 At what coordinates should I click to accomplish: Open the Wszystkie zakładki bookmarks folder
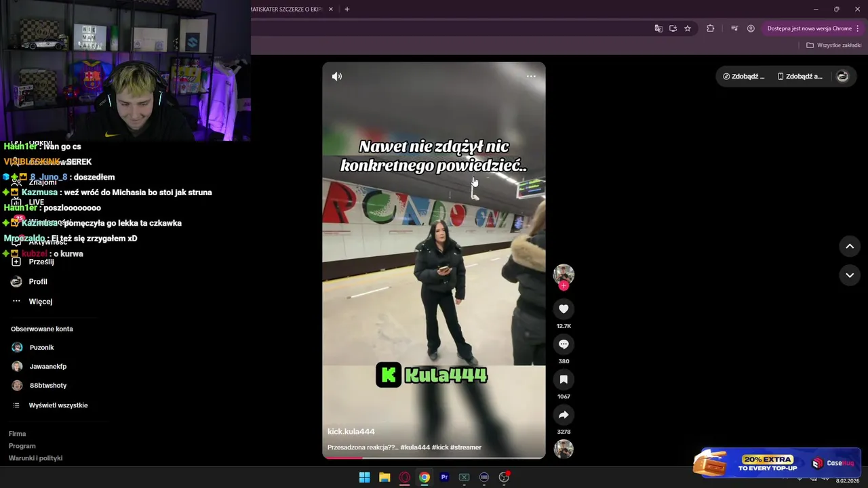click(x=833, y=45)
